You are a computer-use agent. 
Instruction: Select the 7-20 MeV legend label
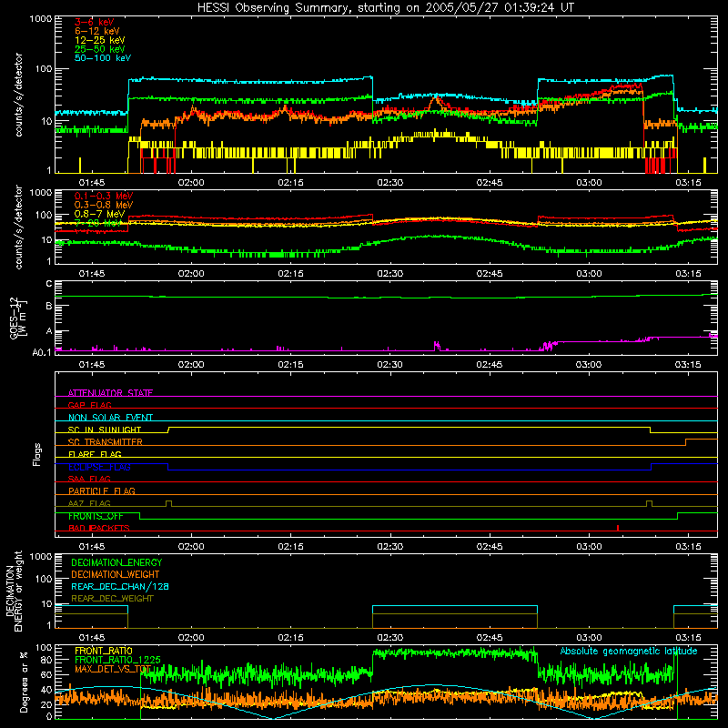[x=97, y=223]
